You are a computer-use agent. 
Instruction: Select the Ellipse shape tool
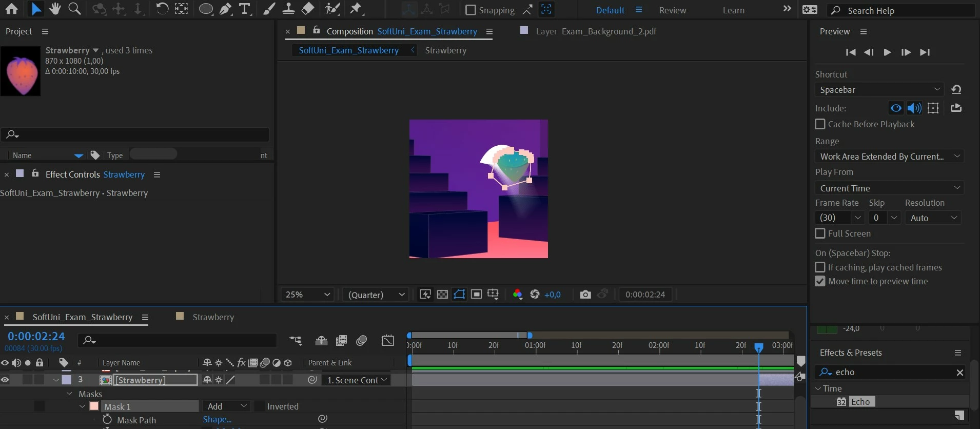(x=206, y=9)
